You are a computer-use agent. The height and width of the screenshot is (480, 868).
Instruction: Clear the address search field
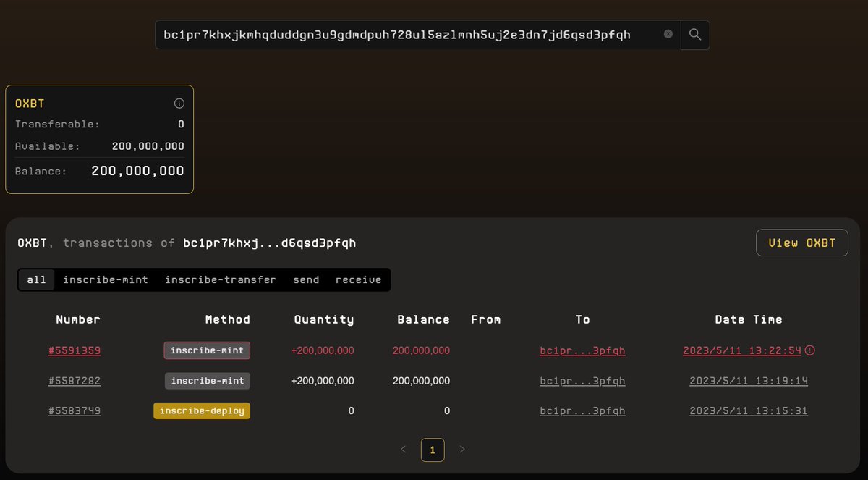point(668,34)
